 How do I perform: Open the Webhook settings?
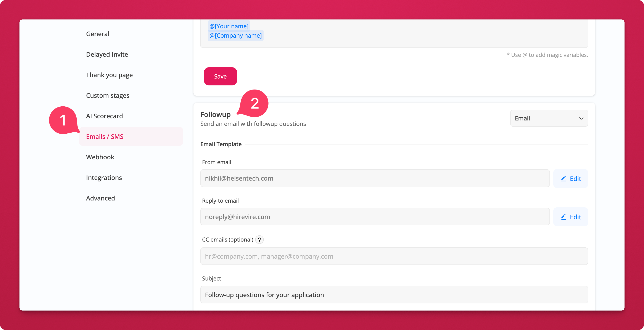coord(100,157)
